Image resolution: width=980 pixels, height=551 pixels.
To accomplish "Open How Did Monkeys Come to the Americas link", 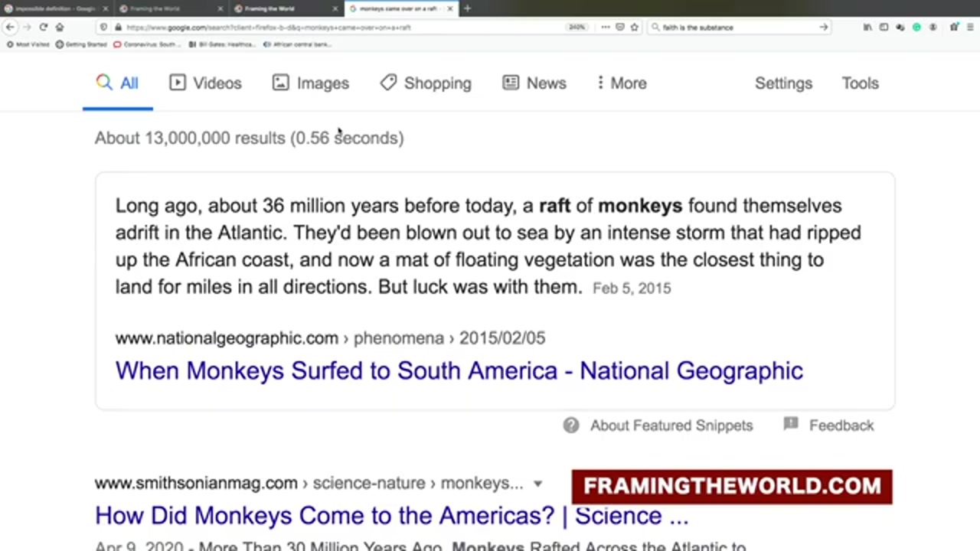I will [x=392, y=515].
